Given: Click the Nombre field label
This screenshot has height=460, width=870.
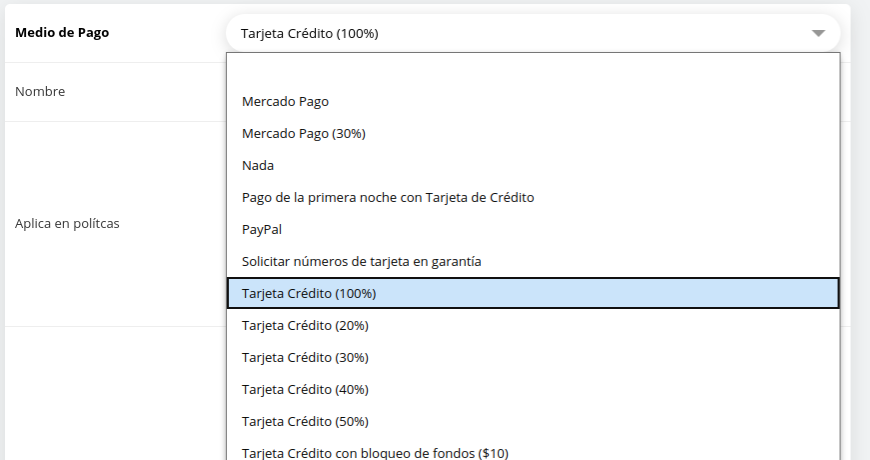Looking at the screenshot, I should (40, 91).
